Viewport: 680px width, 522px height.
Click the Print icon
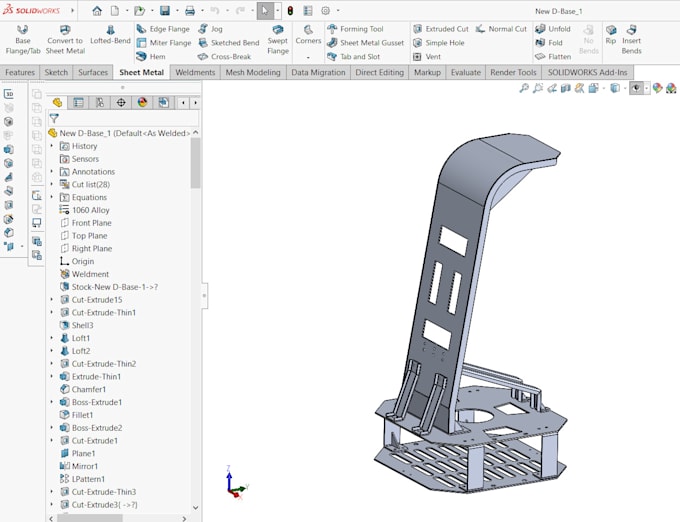click(x=190, y=11)
